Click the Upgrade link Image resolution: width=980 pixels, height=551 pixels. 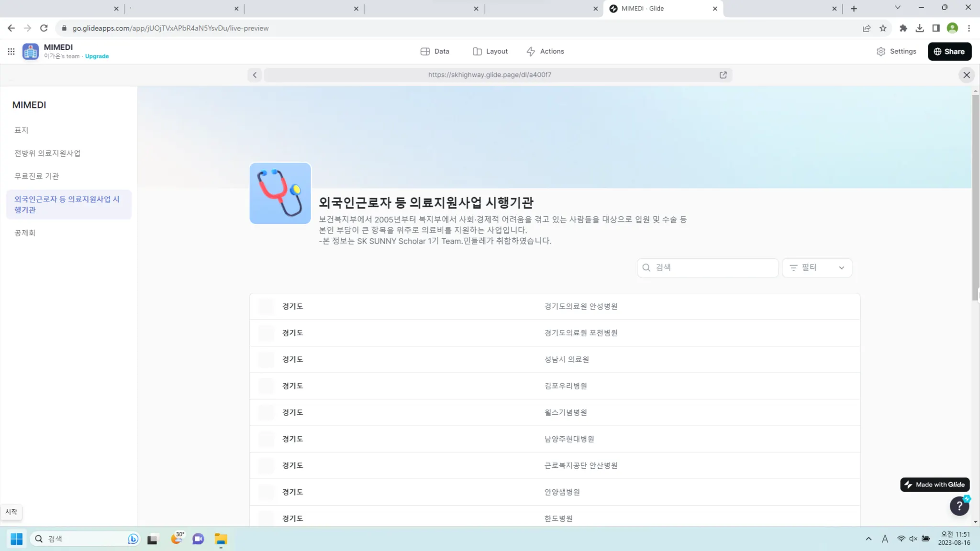tap(97, 56)
